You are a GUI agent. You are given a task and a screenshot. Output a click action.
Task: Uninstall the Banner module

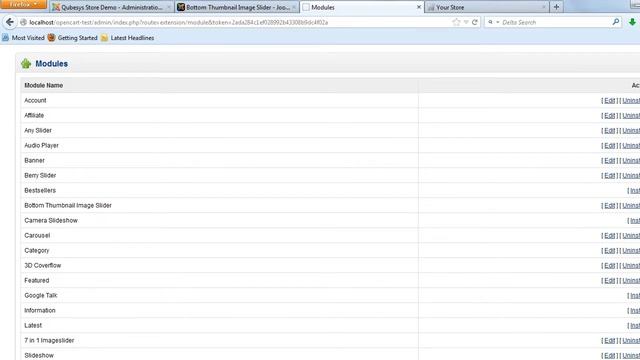(631, 161)
